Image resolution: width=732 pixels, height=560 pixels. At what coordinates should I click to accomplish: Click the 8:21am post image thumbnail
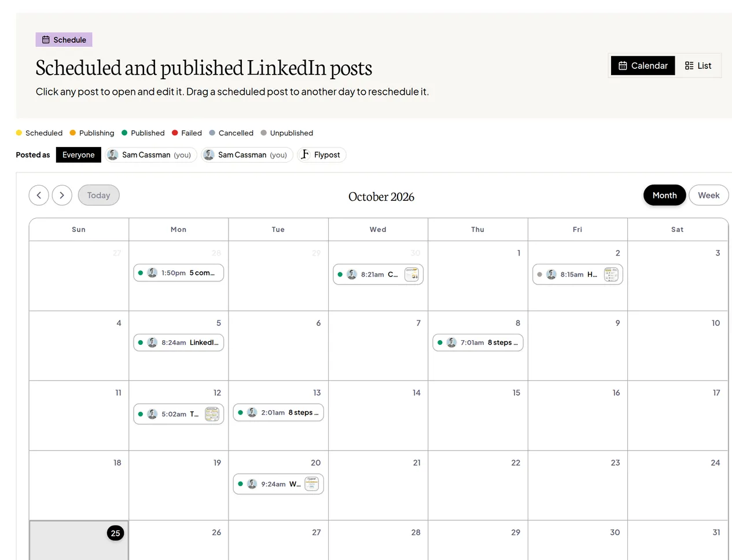pos(411,275)
